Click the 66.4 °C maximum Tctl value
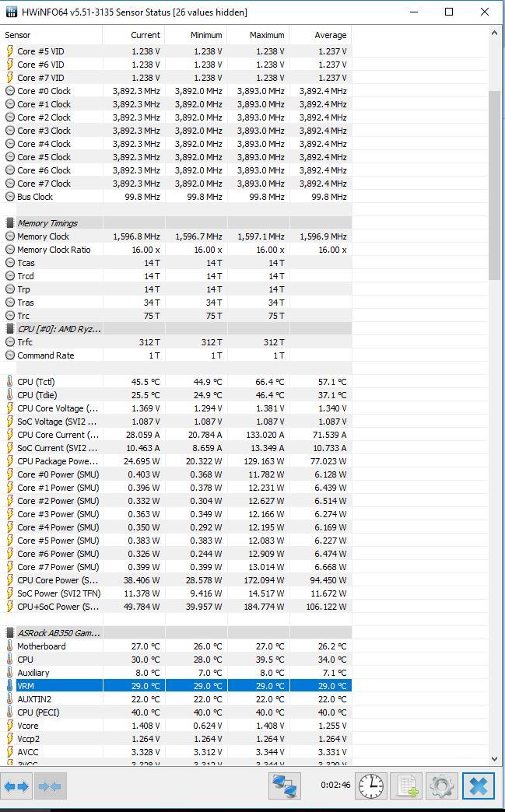 [x=269, y=382]
